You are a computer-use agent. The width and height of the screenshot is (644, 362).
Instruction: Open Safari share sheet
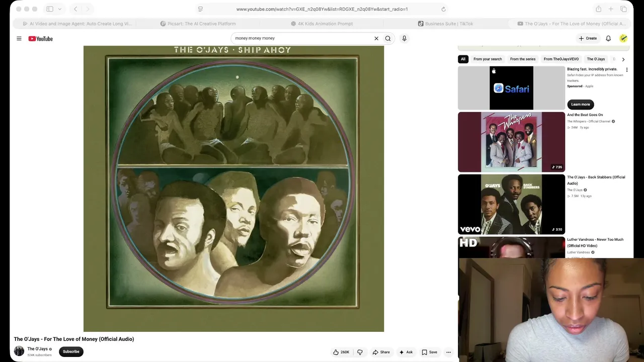click(598, 9)
